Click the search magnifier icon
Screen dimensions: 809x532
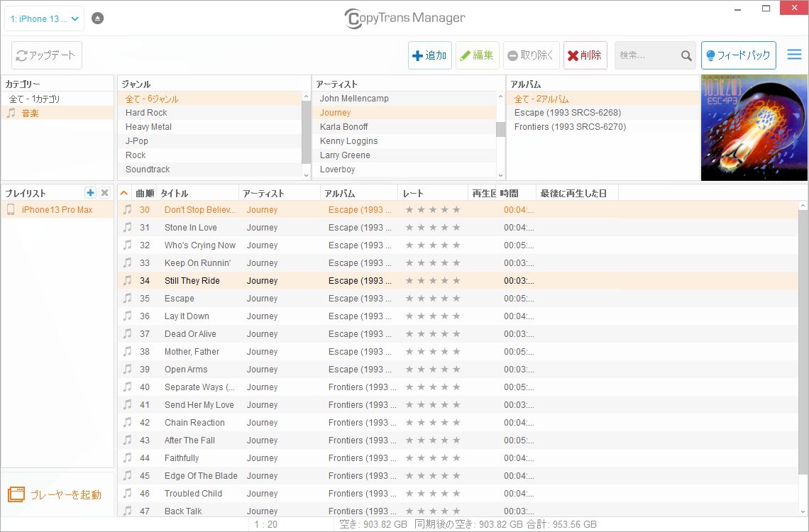(686, 55)
